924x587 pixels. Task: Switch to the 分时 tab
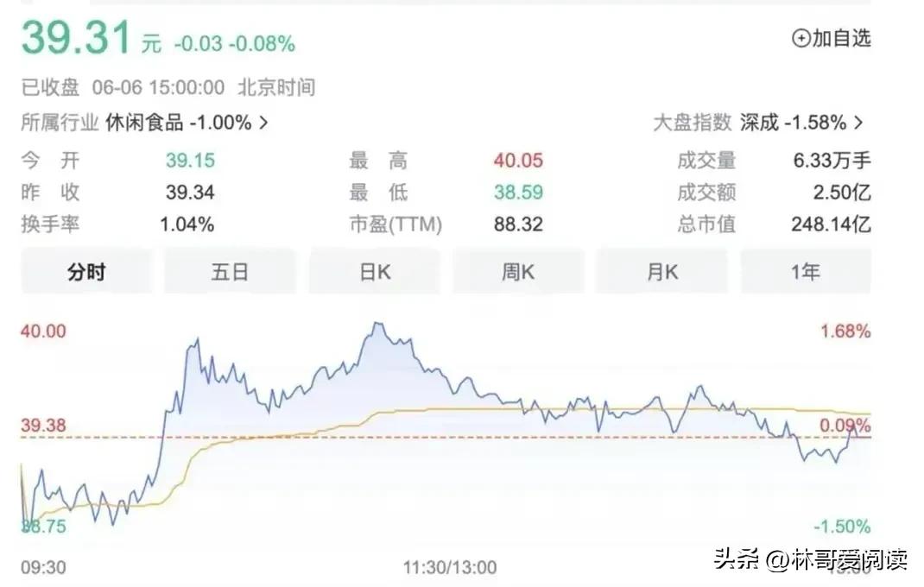click(86, 271)
